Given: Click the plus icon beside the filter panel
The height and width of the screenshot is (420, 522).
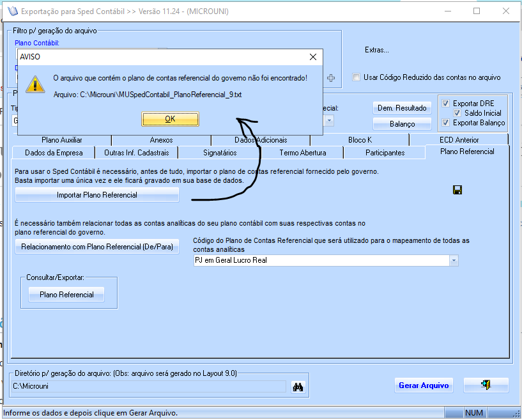Looking at the screenshot, I should (331, 78).
